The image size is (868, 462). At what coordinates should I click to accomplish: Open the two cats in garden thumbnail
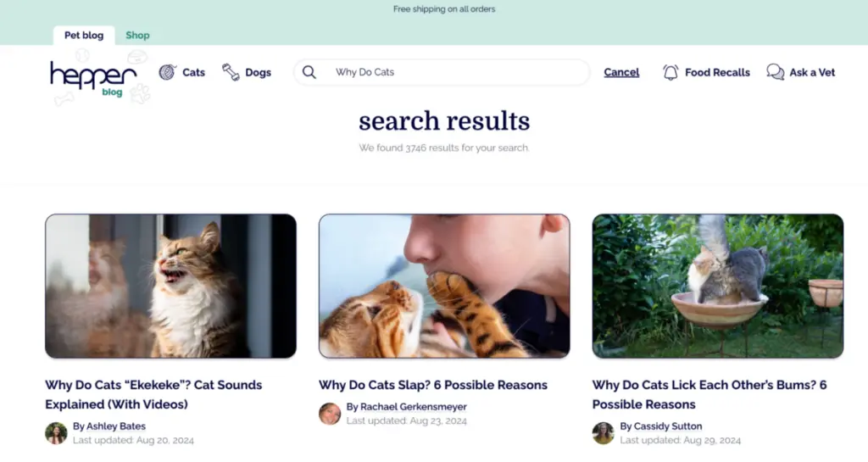tap(717, 286)
